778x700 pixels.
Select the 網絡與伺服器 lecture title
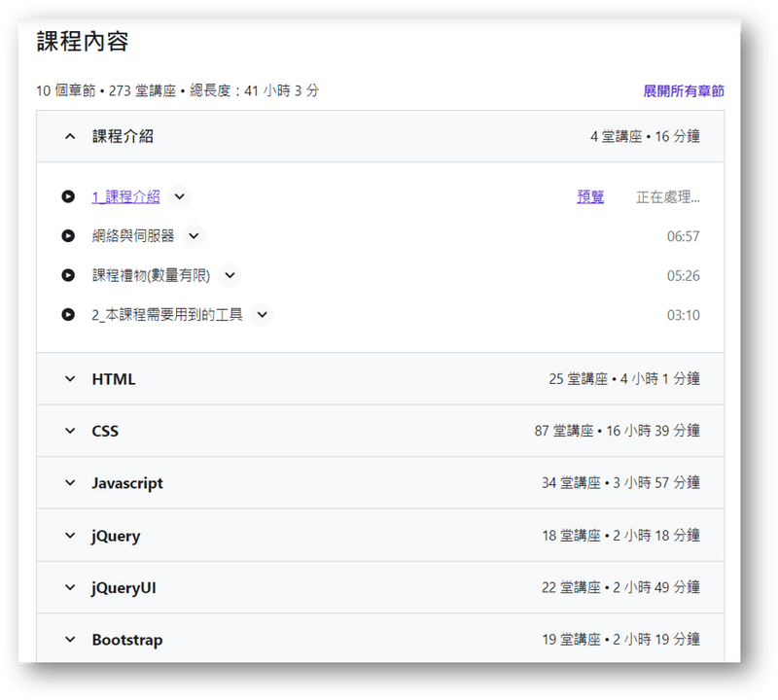[133, 236]
